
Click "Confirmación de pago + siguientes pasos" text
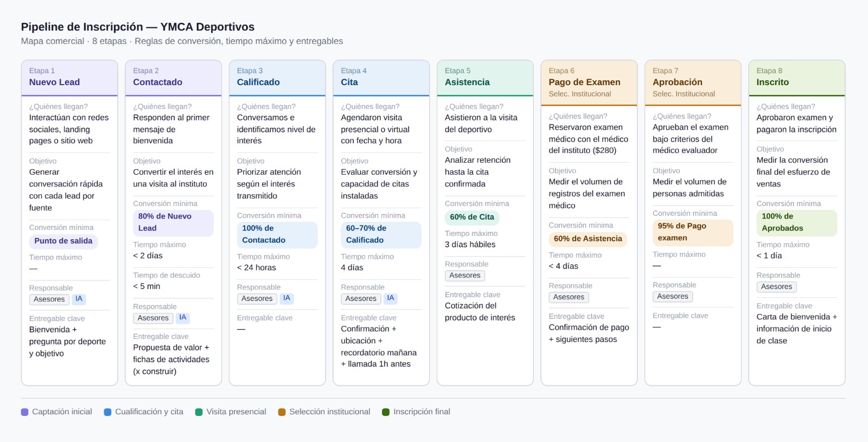[589, 334]
